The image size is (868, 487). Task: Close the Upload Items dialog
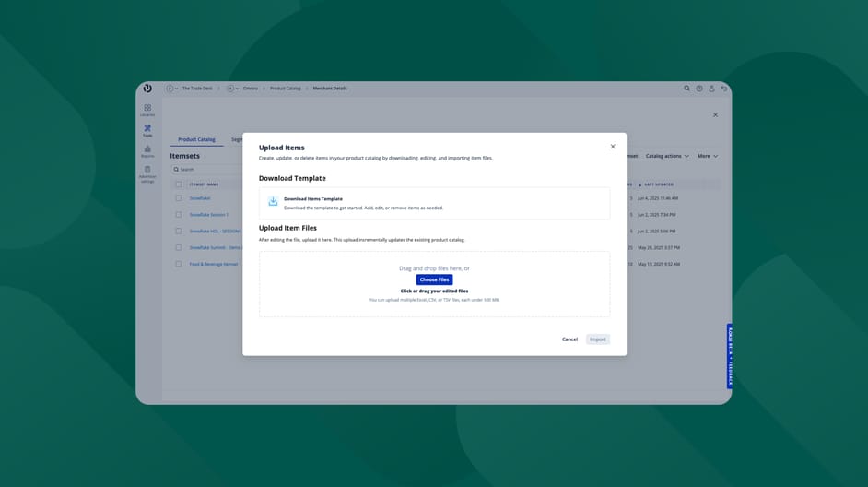(613, 147)
